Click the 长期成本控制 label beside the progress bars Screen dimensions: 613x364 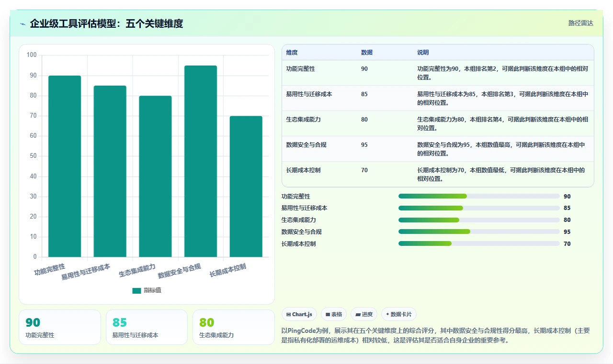click(299, 243)
